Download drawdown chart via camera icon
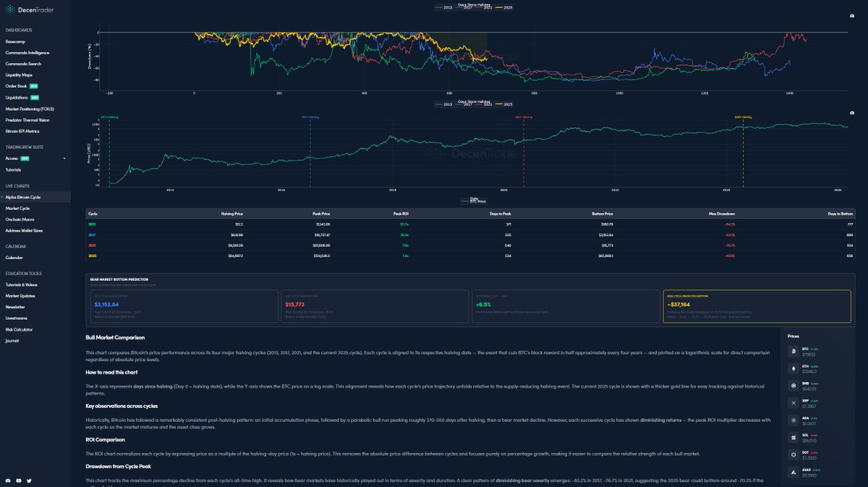This screenshot has width=868, height=487. (x=852, y=14)
